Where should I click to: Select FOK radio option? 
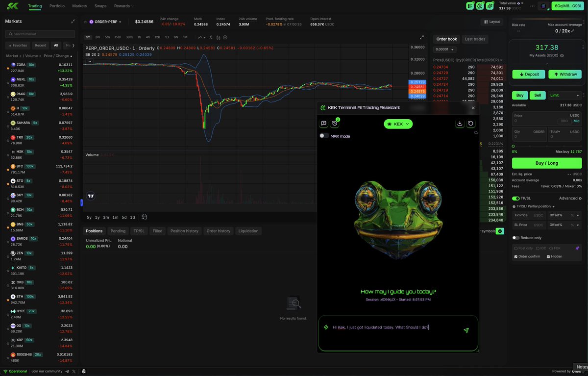551,249
